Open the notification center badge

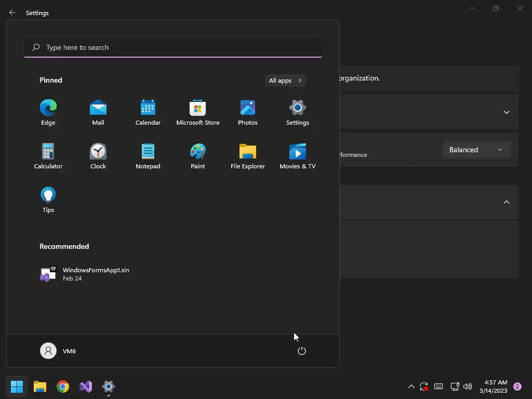click(x=517, y=387)
